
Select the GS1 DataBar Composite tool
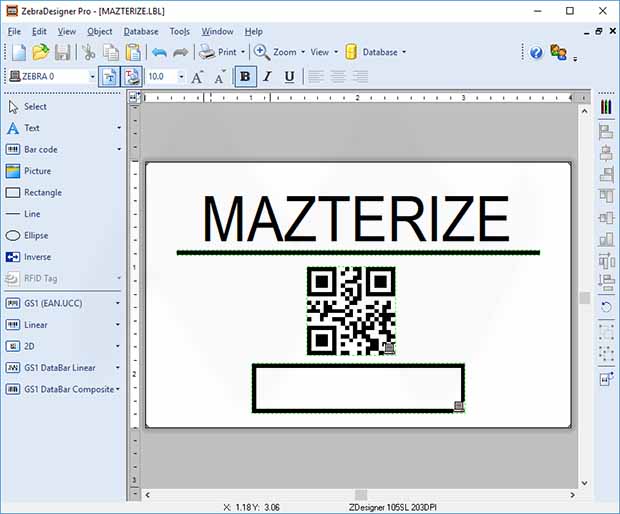(x=69, y=389)
